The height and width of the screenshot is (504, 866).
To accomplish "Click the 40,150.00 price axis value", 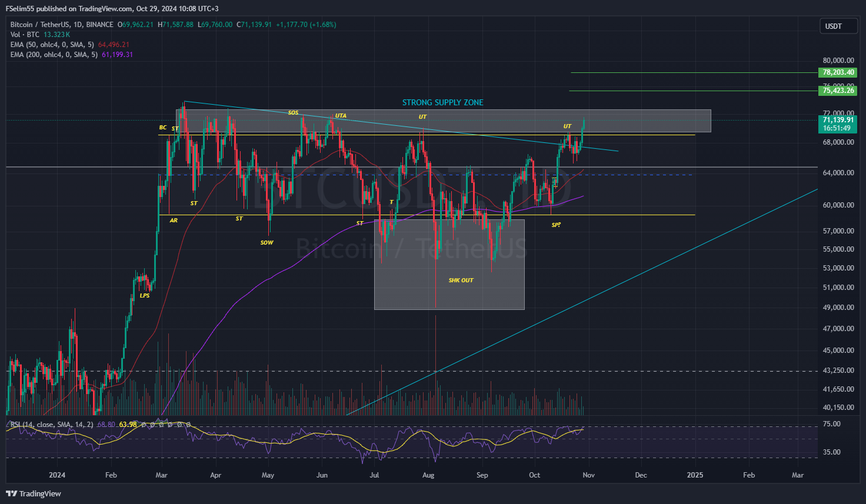I will [838, 408].
